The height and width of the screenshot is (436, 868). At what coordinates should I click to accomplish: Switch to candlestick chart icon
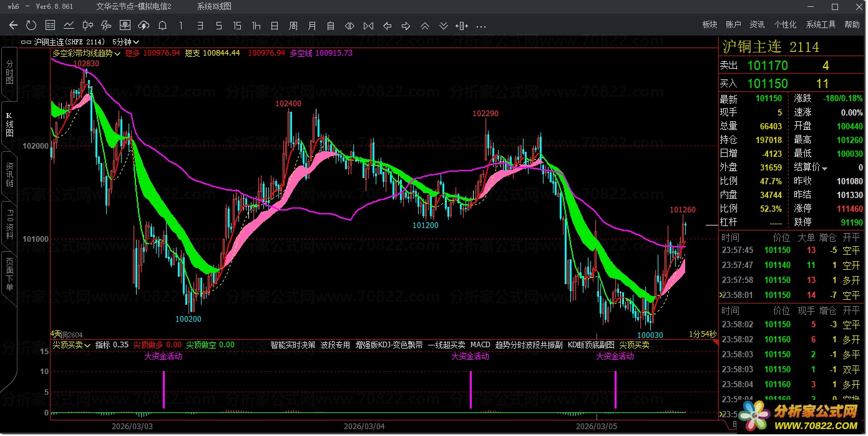point(87,26)
